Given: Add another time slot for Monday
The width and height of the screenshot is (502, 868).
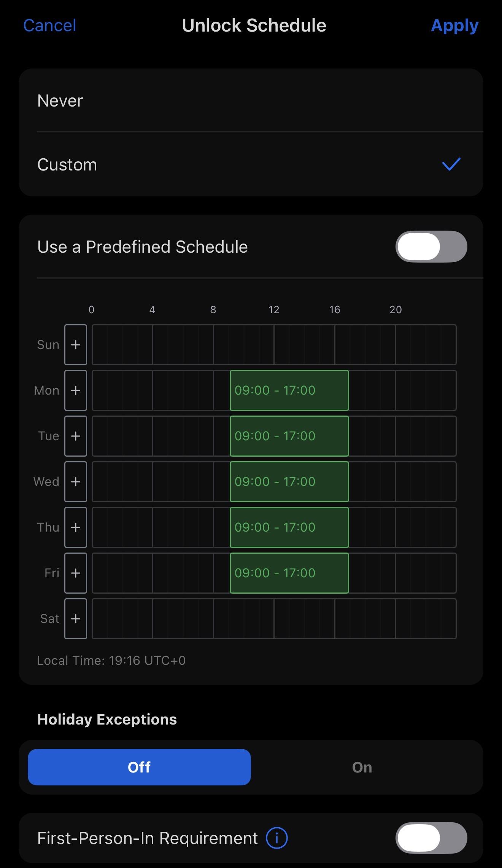Looking at the screenshot, I should [x=75, y=390].
